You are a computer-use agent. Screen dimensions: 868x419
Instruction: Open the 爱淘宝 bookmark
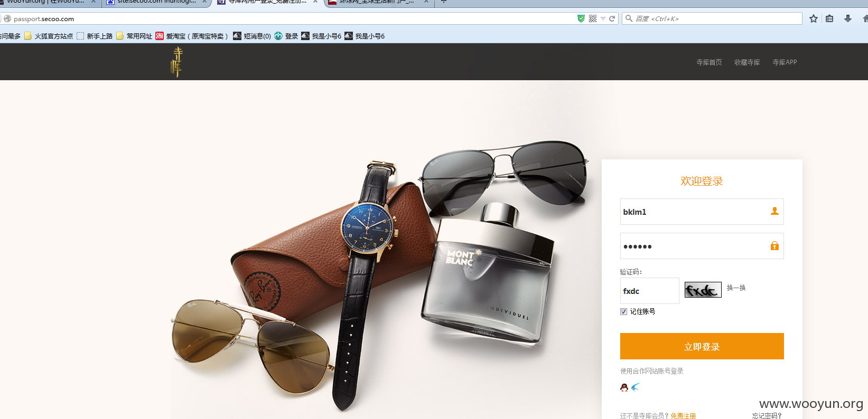(x=192, y=36)
